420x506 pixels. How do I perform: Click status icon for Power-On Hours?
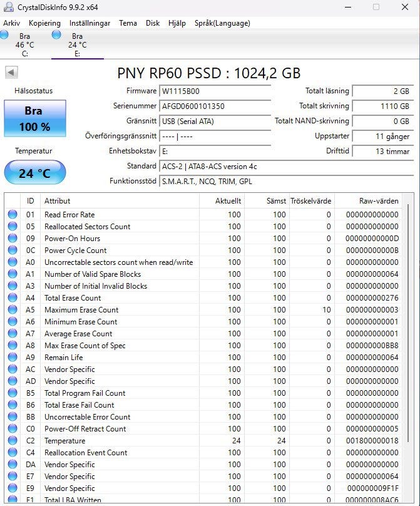[x=13, y=238]
